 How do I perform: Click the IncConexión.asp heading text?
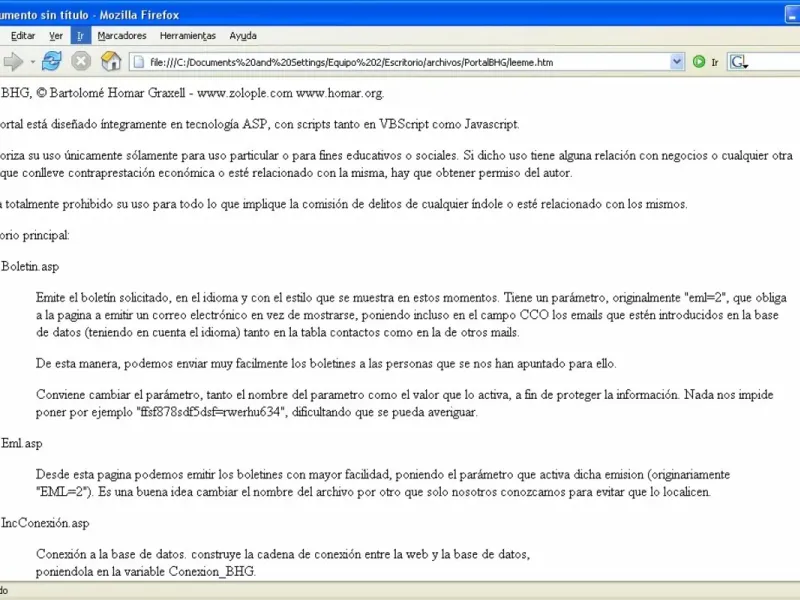click(45, 523)
